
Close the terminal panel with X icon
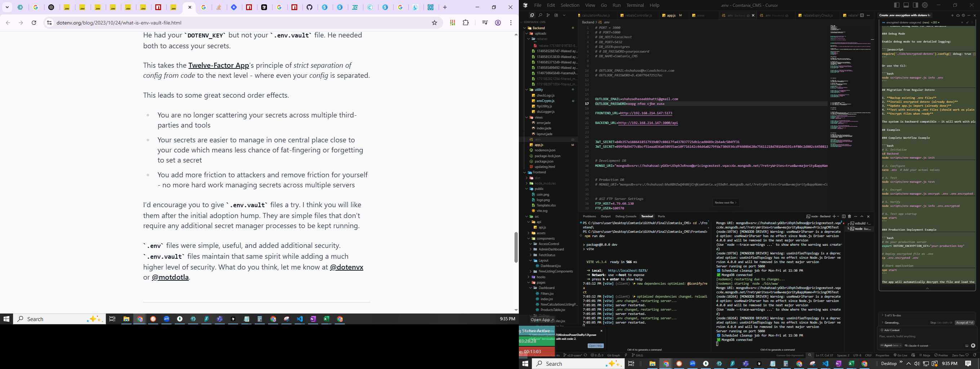click(x=869, y=217)
